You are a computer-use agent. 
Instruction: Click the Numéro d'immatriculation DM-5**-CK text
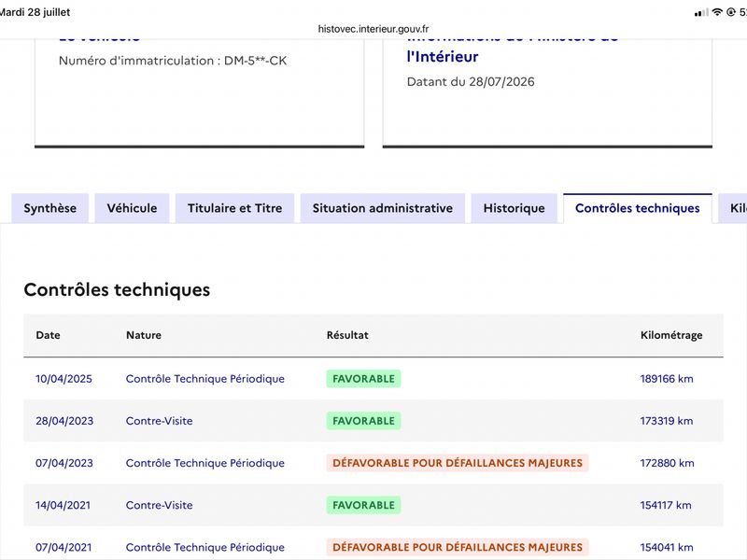point(173,61)
